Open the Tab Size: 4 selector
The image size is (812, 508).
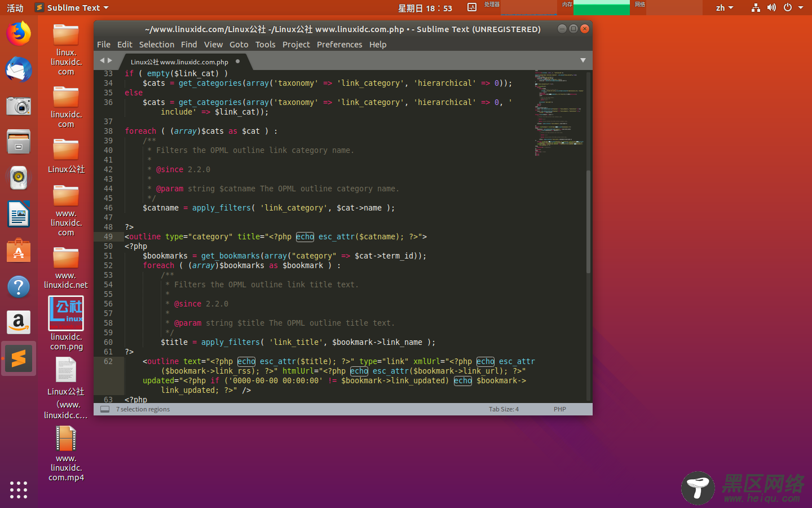point(504,409)
